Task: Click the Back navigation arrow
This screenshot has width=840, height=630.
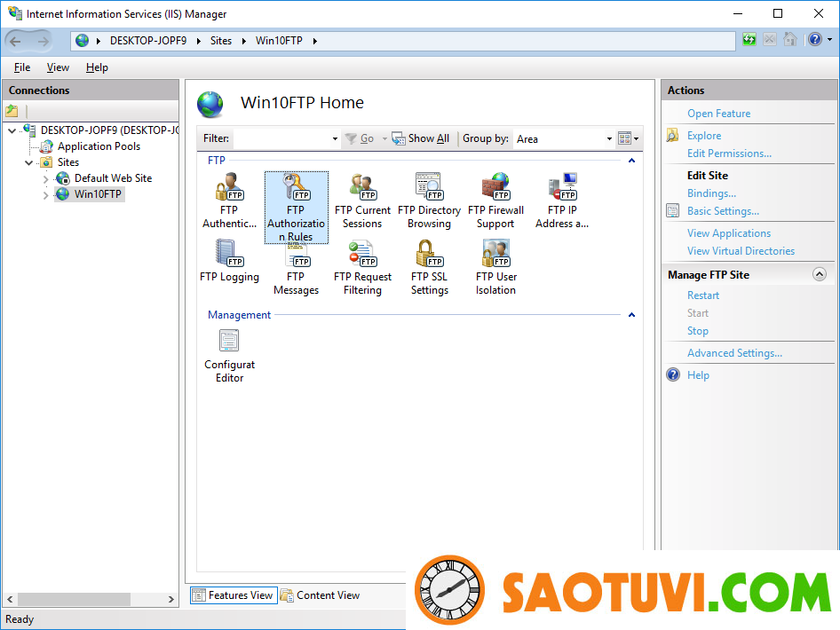Action: 15,41
